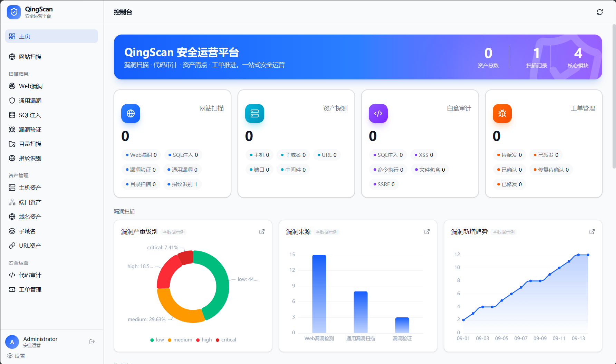
Task: Click the 通用漏洞 shield icon in sidebar
Action: point(12,100)
